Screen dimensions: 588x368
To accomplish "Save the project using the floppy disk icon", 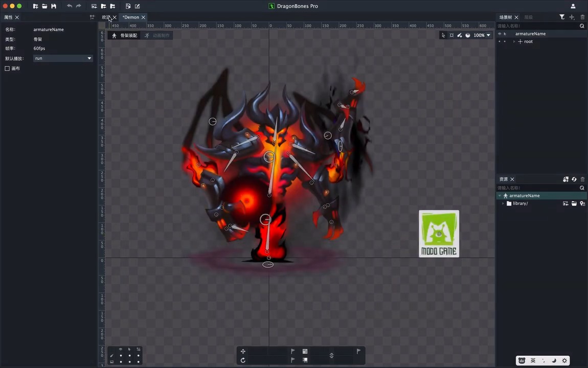I will 54,6.
